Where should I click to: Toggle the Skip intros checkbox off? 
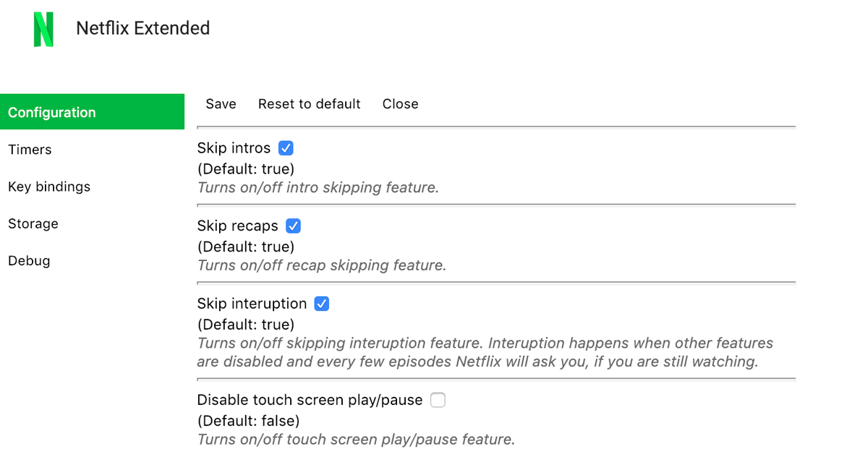click(286, 147)
